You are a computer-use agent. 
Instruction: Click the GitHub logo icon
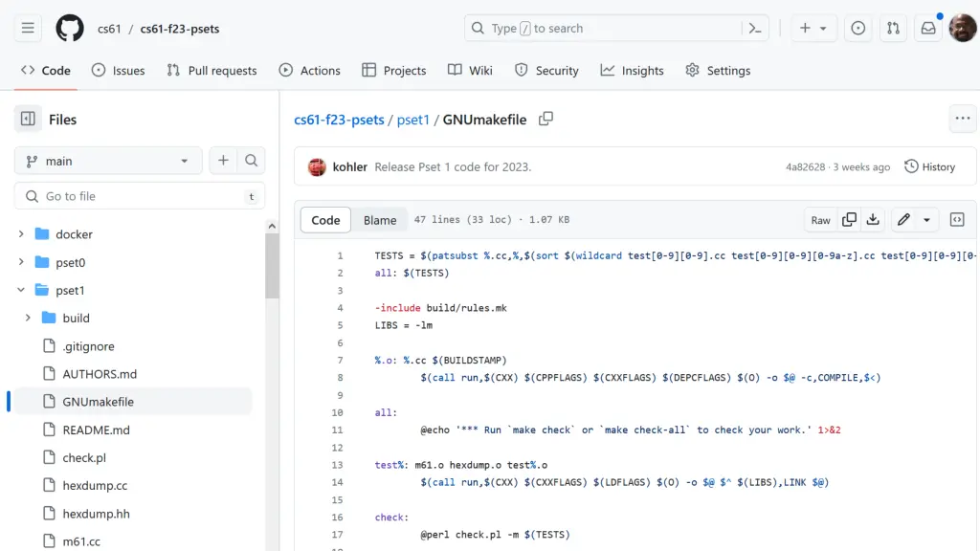70,28
